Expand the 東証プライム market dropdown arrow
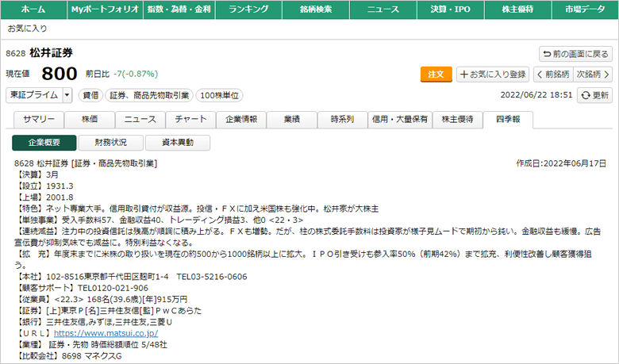The image size is (619, 364). pos(67,95)
